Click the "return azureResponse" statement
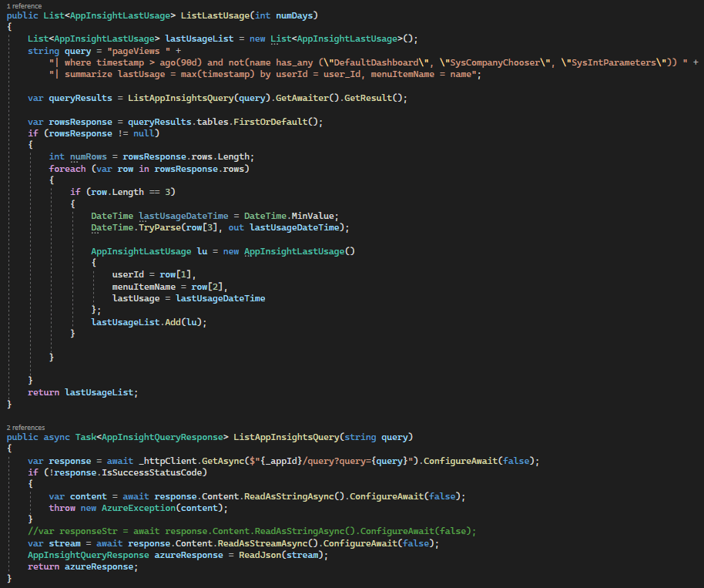 pyautogui.click(x=83, y=567)
